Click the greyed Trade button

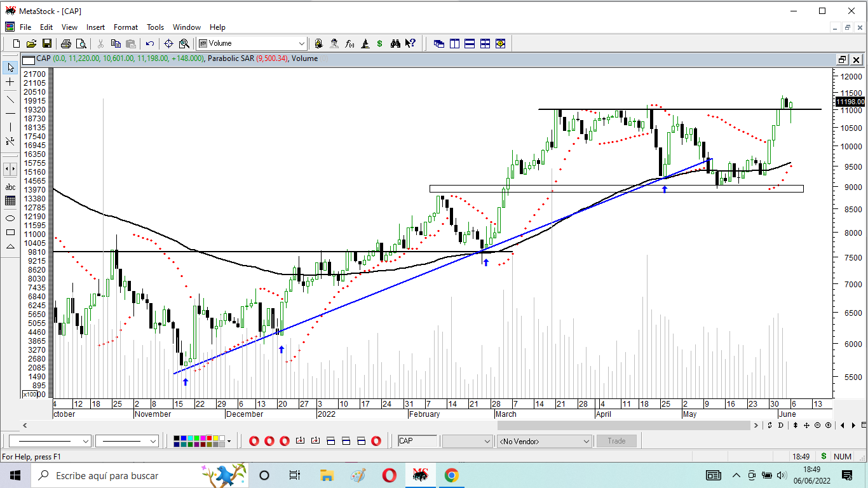[616, 441]
